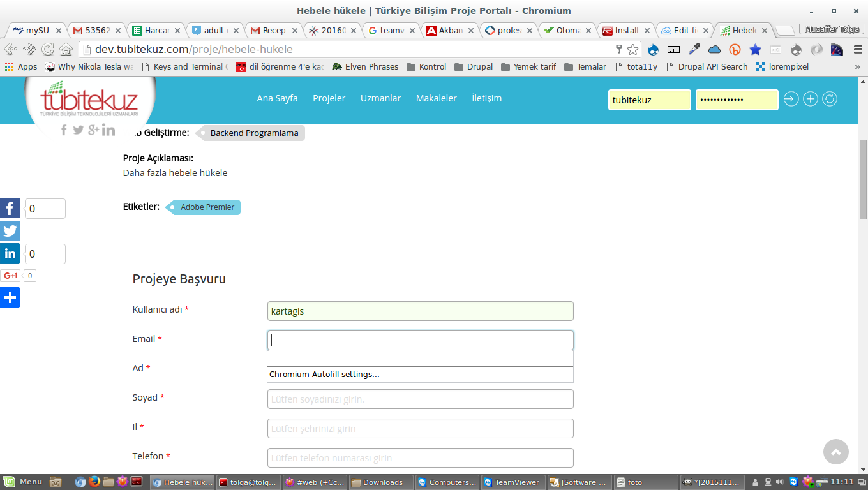Click the small gray Twitter icon under the logo

79,130
